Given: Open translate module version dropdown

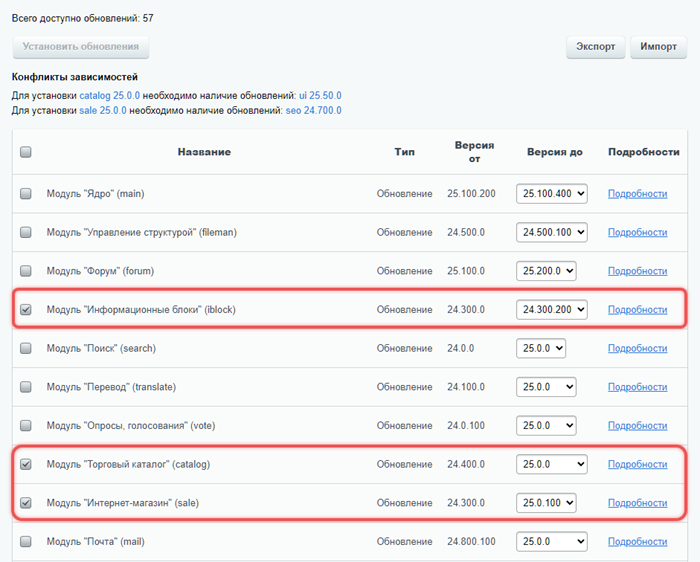Looking at the screenshot, I should (546, 387).
